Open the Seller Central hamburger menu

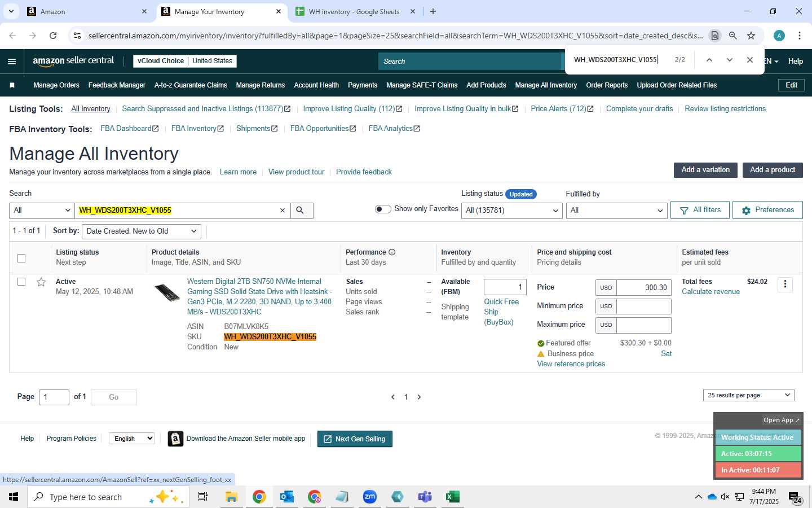click(x=12, y=62)
